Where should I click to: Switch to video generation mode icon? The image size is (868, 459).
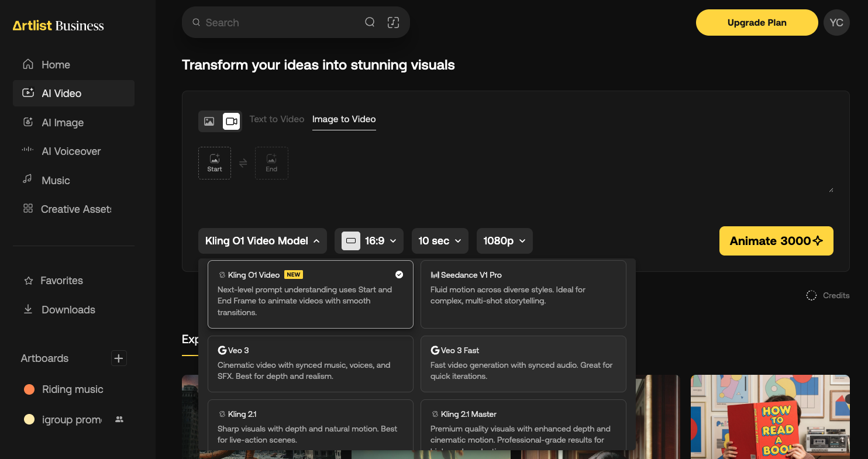232,122
